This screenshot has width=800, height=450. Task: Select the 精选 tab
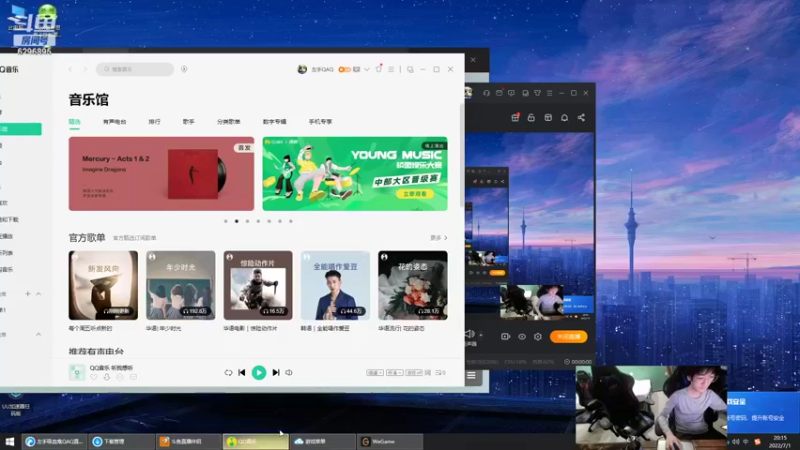pos(74,122)
